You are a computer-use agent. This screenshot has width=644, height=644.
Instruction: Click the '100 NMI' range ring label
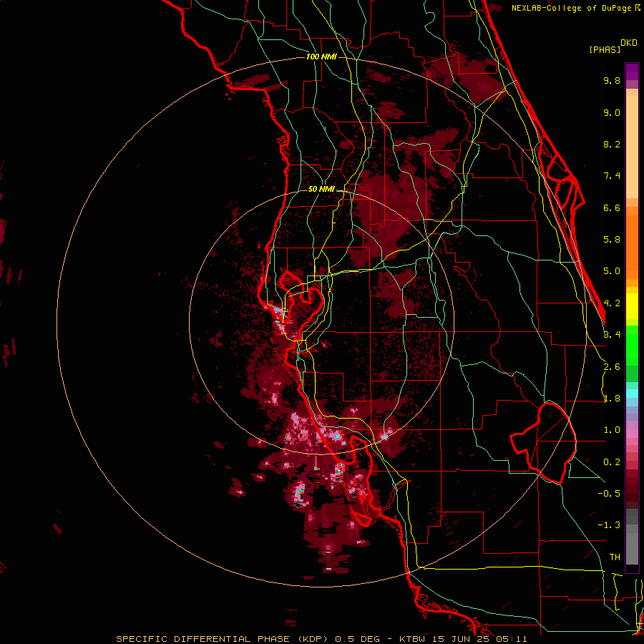coord(321,57)
